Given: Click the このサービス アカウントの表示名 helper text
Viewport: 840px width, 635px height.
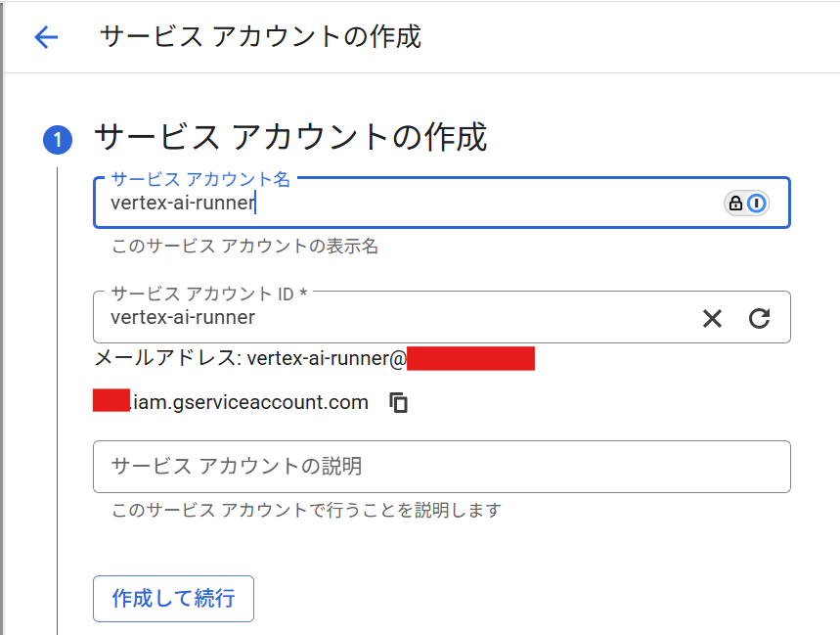Looking at the screenshot, I should click(x=244, y=247).
